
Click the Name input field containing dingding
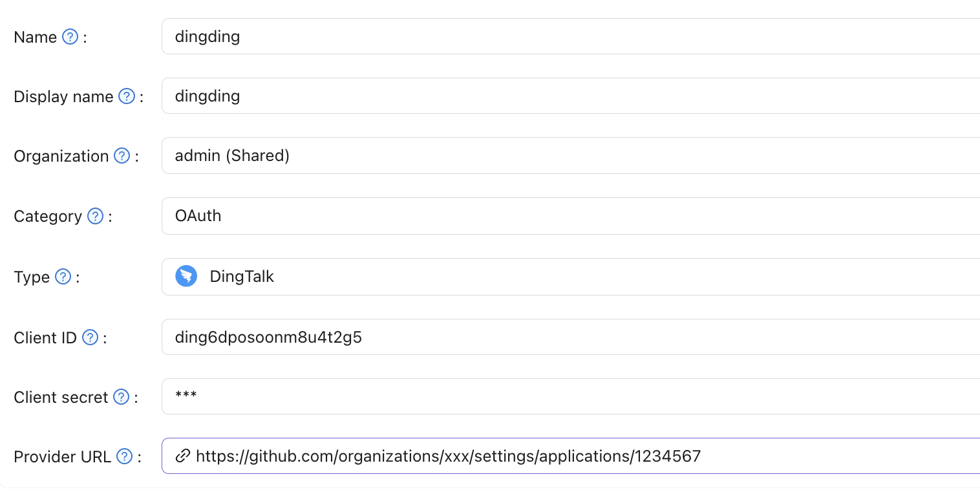(x=569, y=36)
